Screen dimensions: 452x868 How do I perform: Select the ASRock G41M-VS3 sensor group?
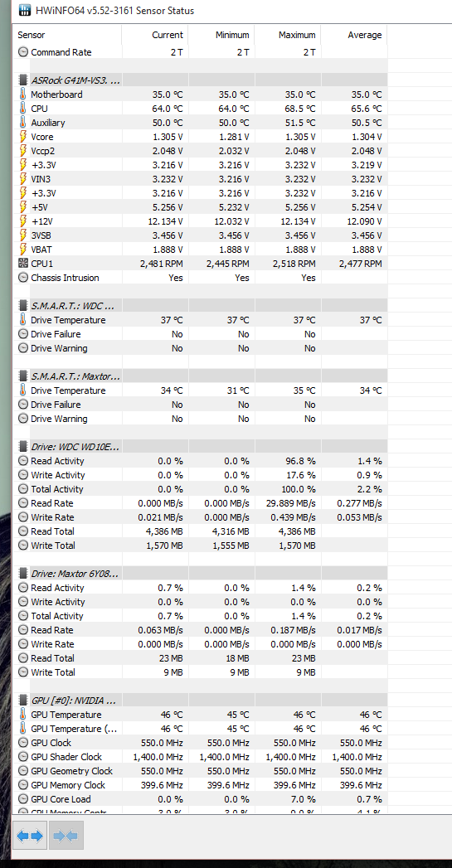point(199,80)
